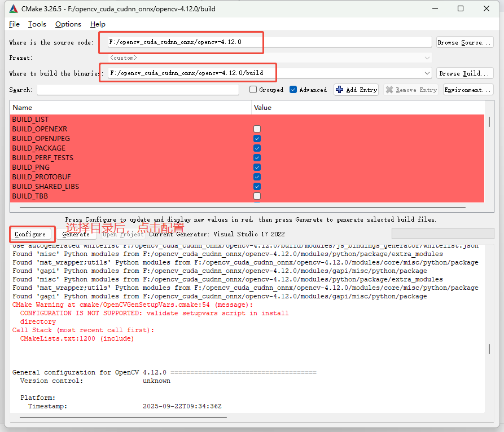Screen dimensions: 504x432
Task: Uncheck the BUILD_PNG option
Action: click(x=257, y=167)
